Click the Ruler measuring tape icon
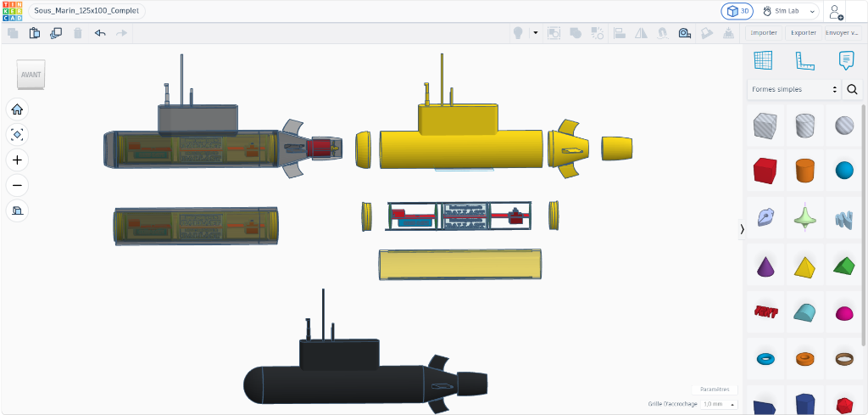Image resolution: width=868 pixels, height=415 pixels. click(685, 33)
